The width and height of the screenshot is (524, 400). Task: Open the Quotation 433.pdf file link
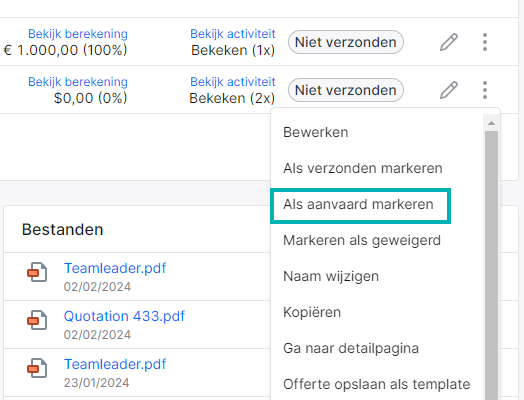[124, 316]
